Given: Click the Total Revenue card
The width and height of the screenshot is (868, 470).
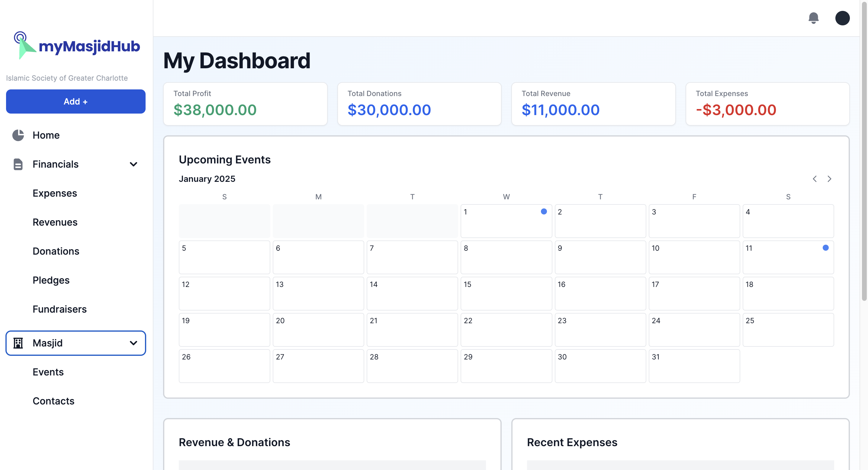Looking at the screenshot, I should (593, 104).
